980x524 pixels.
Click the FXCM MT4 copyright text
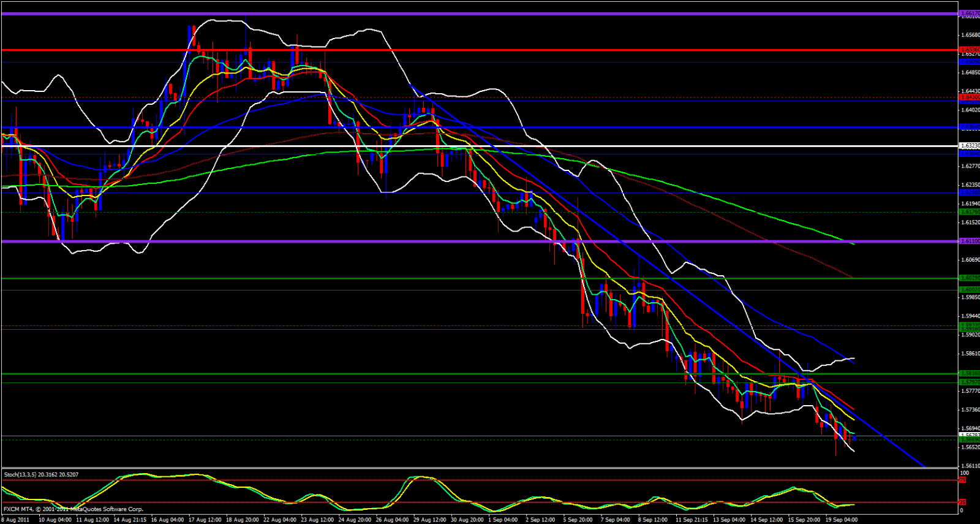(73, 509)
